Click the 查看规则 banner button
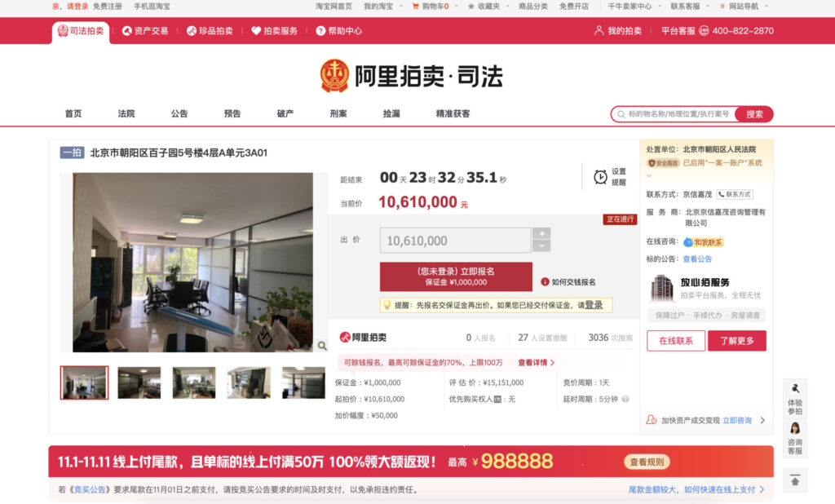 pos(647,462)
